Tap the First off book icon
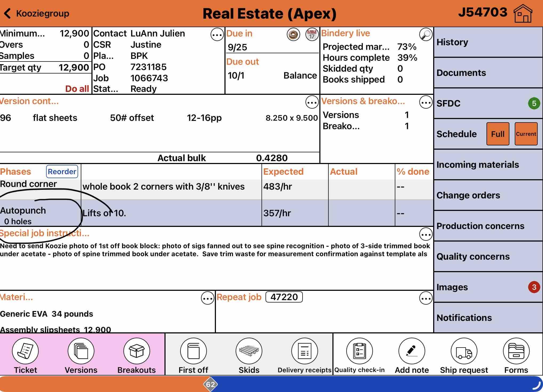 193,351
